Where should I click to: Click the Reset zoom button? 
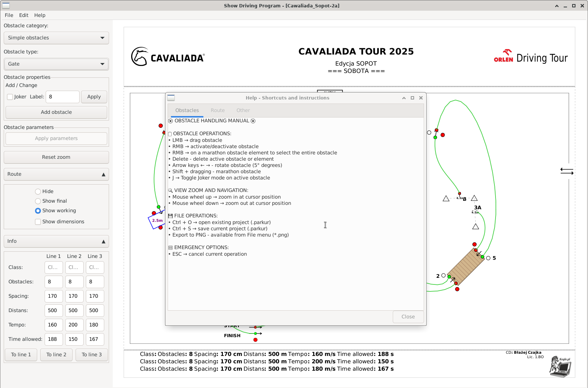point(56,157)
